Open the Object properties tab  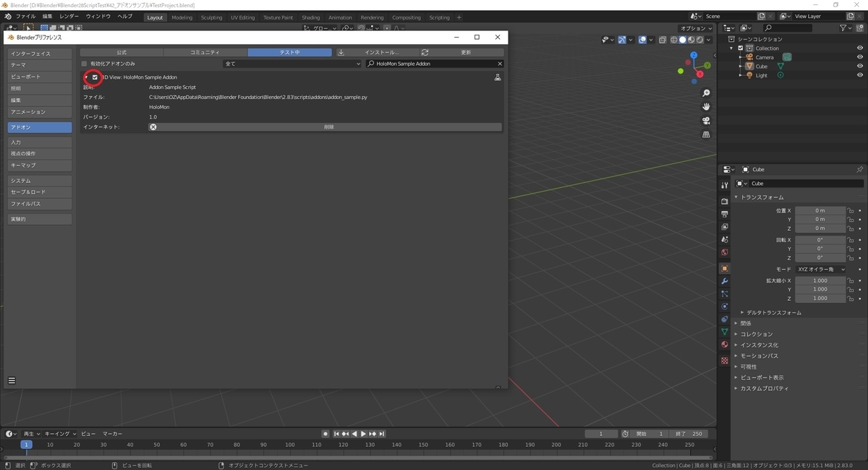pos(724,268)
